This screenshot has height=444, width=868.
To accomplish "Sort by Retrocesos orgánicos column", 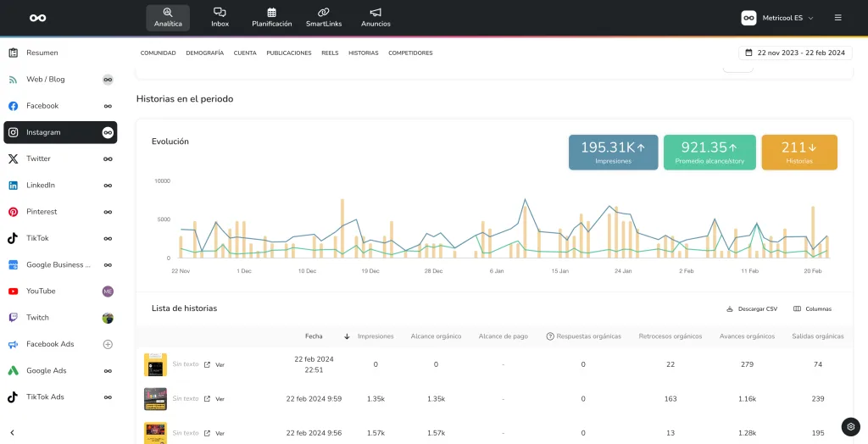I will (x=670, y=336).
